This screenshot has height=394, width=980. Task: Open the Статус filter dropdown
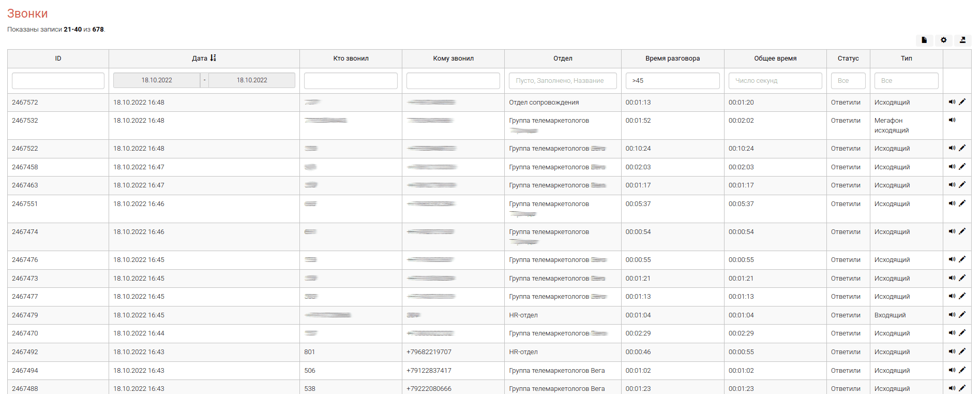[848, 81]
